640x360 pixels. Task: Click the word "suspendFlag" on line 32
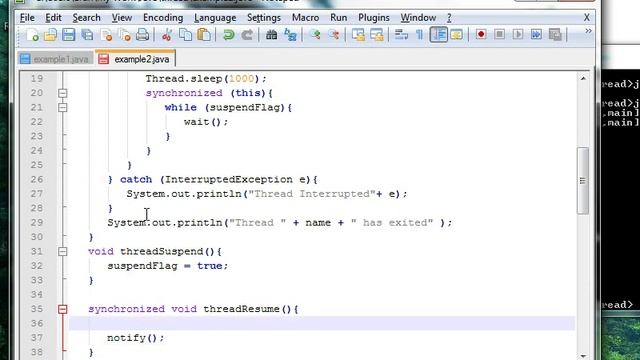click(x=142, y=266)
